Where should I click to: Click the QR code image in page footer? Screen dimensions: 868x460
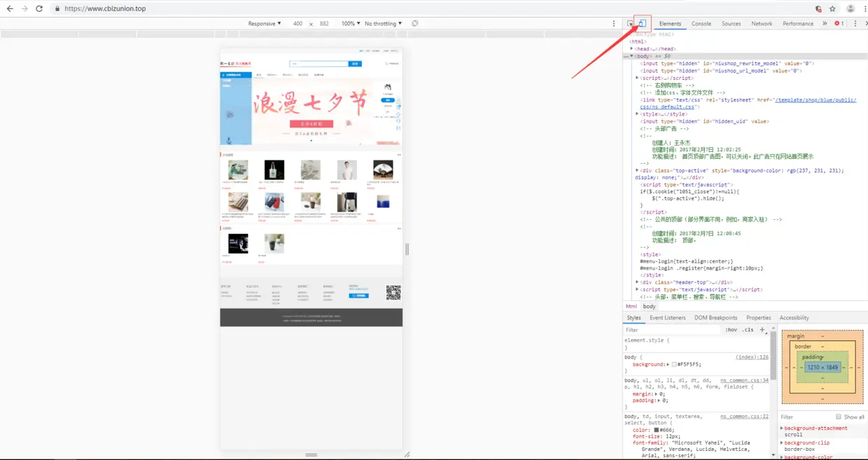(x=393, y=293)
